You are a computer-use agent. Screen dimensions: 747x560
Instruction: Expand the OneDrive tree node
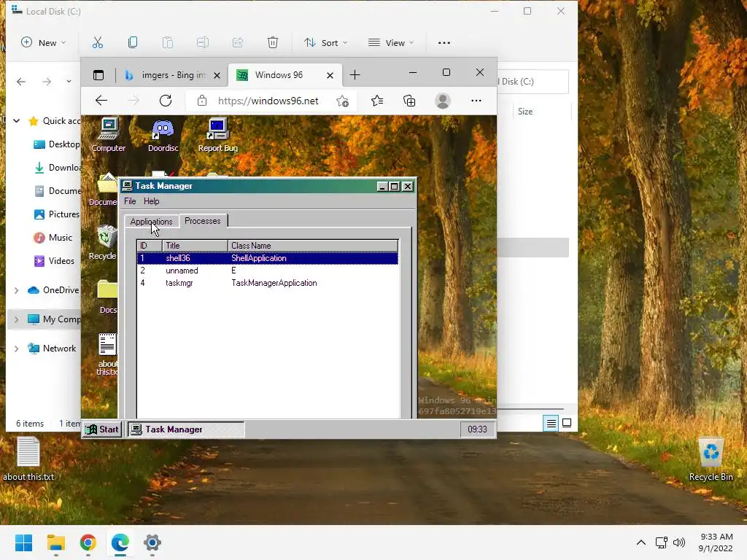17,290
